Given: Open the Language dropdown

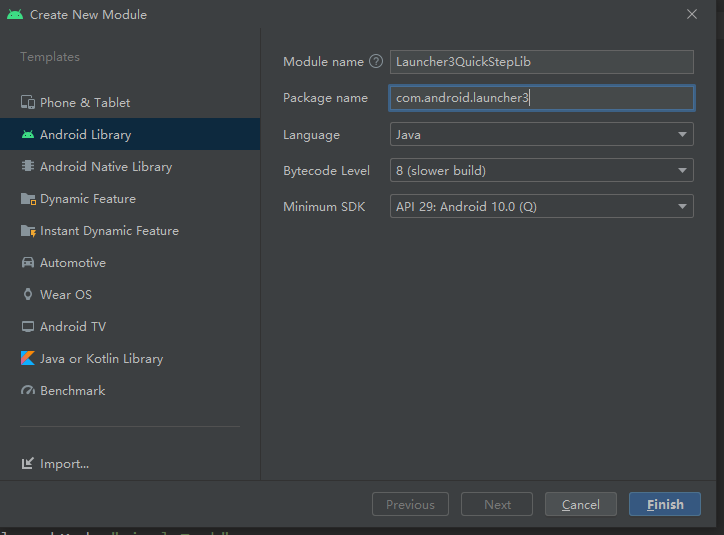Looking at the screenshot, I should 542,134.
